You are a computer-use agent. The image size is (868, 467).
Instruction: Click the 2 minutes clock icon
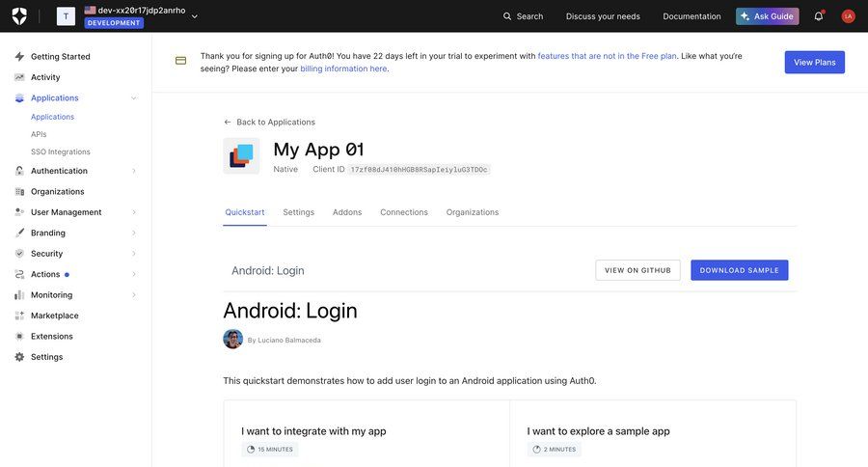[x=536, y=450]
